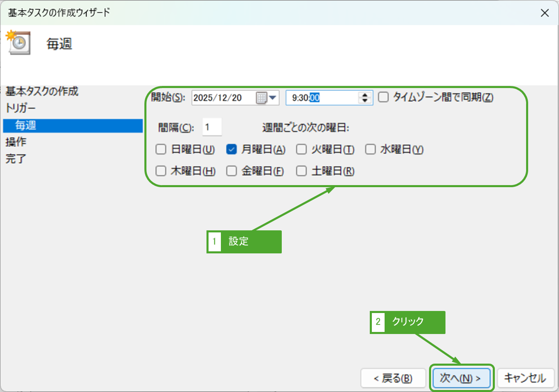Check the 日曜日 checkbox

pos(161,149)
